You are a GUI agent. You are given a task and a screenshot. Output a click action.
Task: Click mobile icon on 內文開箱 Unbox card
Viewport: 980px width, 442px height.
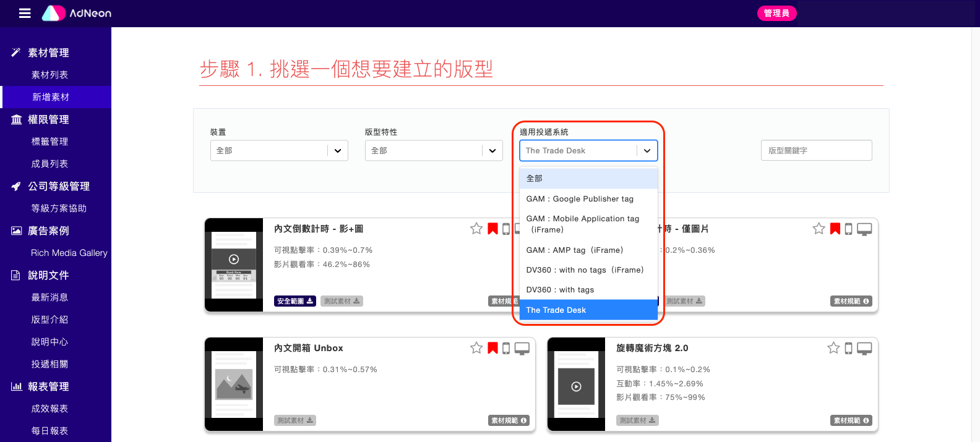point(506,348)
